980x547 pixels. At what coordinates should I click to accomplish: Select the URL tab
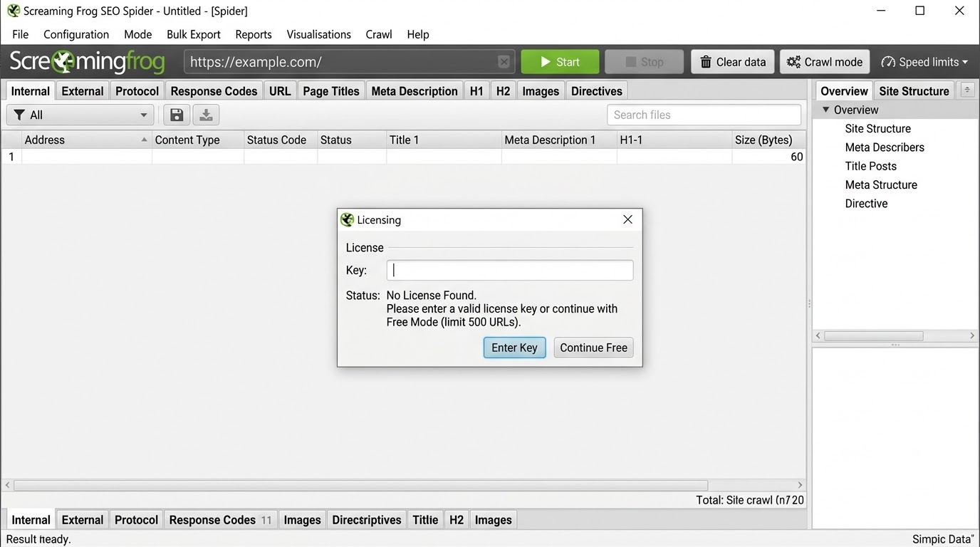280,90
